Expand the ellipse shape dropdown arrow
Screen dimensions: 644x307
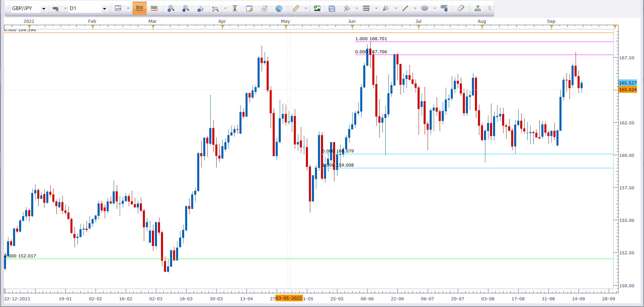tap(434, 8)
